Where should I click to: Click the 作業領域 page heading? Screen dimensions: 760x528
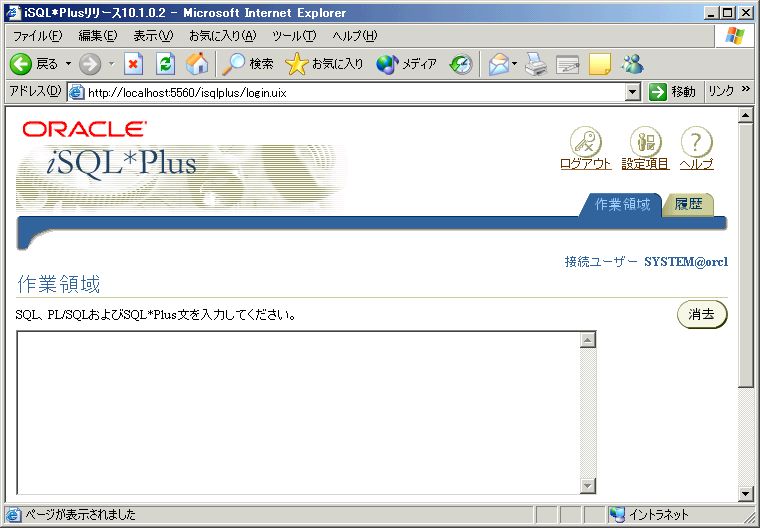[59, 285]
